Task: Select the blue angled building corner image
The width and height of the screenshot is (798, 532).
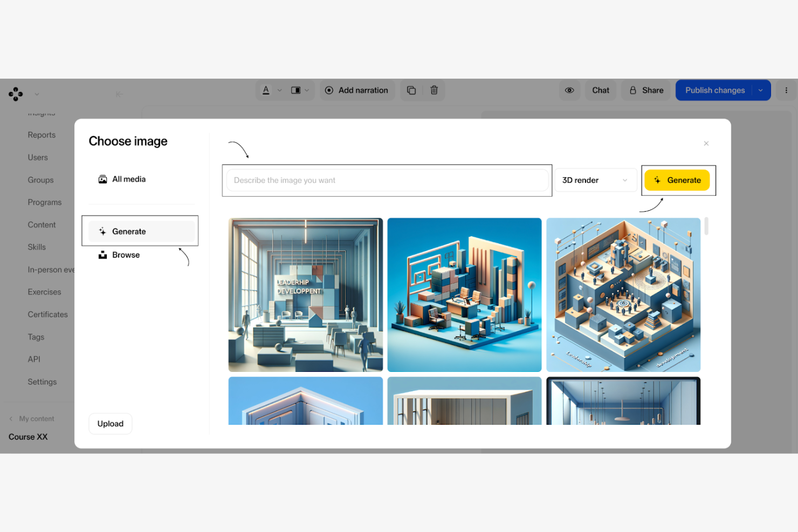Action: coord(306,401)
